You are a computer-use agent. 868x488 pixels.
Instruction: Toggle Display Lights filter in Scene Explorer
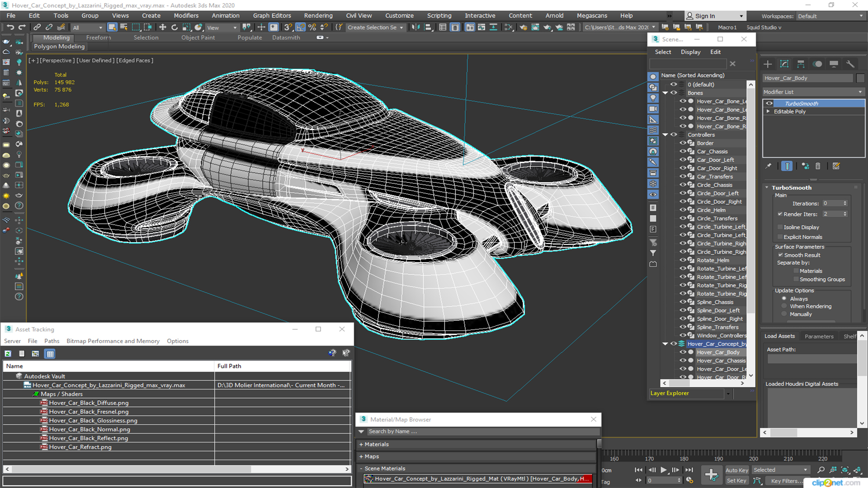click(653, 98)
